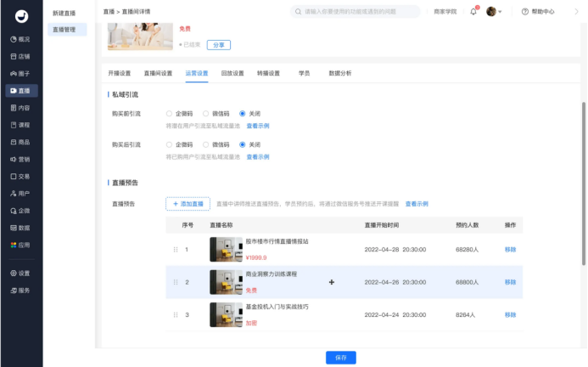Switch to the 学员 tab
This screenshot has width=588, height=367.
click(x=304, y=73)
